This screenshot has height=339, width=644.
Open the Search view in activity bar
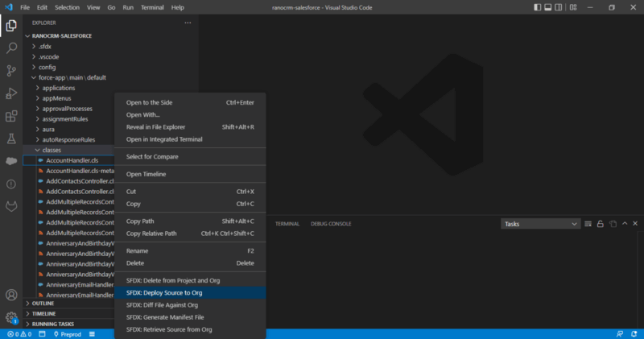(x=11, y=48)
